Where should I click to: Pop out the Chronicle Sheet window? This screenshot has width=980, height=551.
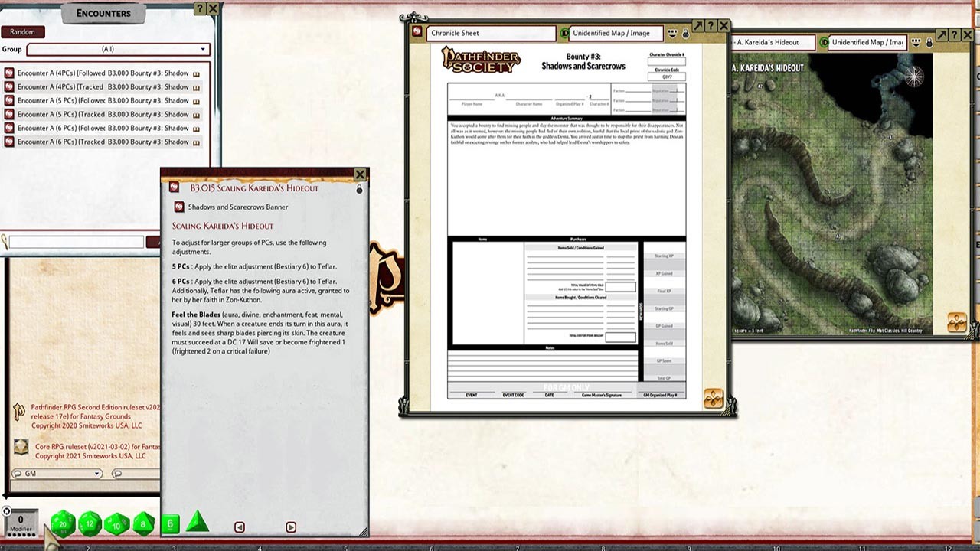[x=698, y=26]
